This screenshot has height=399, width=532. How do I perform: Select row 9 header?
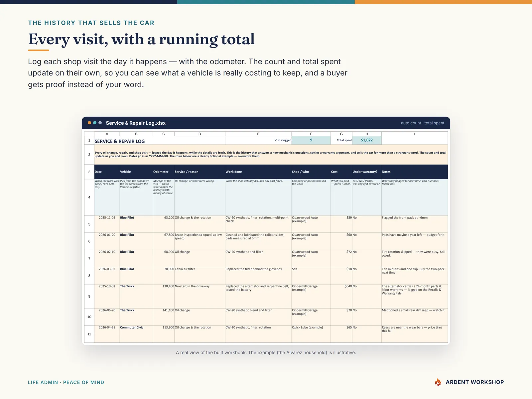click(x=89, y=296)
